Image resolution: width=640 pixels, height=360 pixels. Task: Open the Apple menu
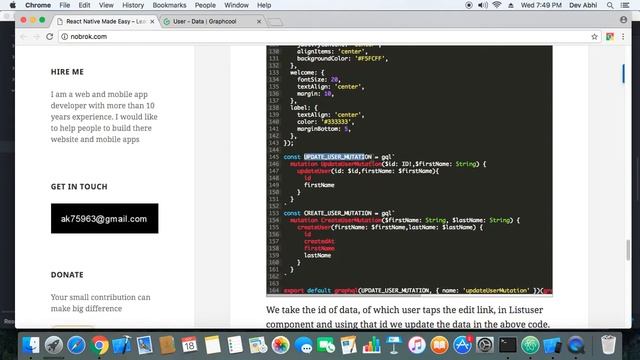[13, 5]
